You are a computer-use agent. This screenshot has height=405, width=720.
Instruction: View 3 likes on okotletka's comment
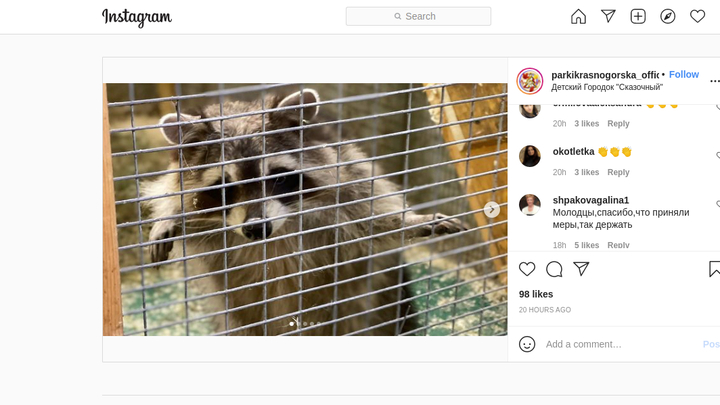[586, 172]
